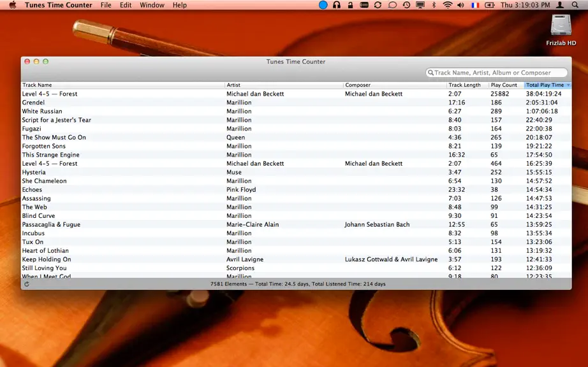Click the Scorpions artist cell
This screenshot has height=367, width=588.
[x=240, y=268]
